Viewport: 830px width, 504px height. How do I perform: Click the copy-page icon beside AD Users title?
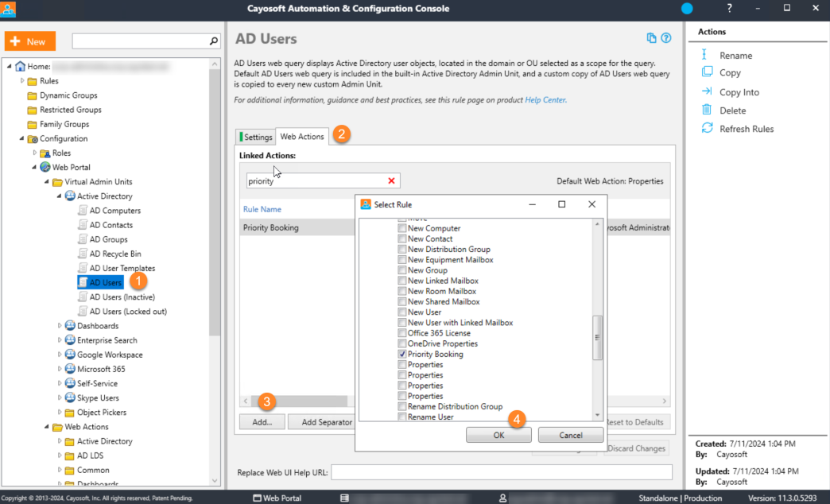(x=652, y=38)
